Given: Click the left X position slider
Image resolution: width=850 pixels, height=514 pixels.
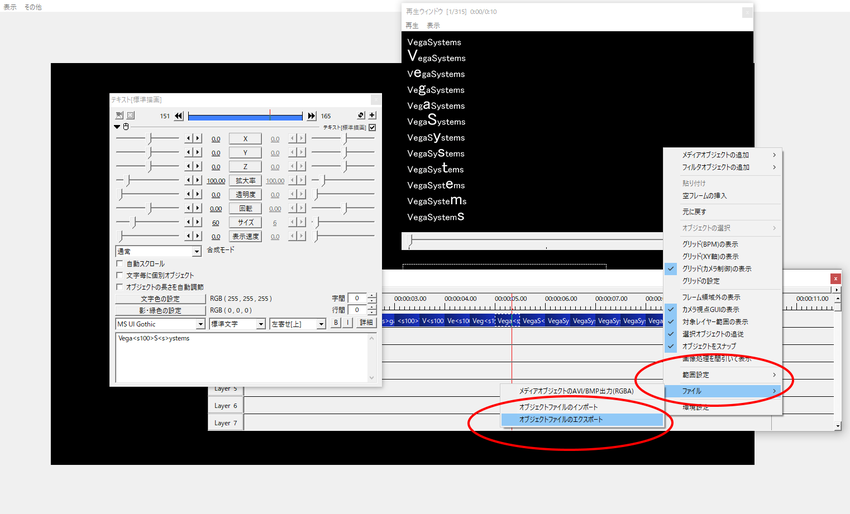Looking at the screenshot, I should click(147, 139).
